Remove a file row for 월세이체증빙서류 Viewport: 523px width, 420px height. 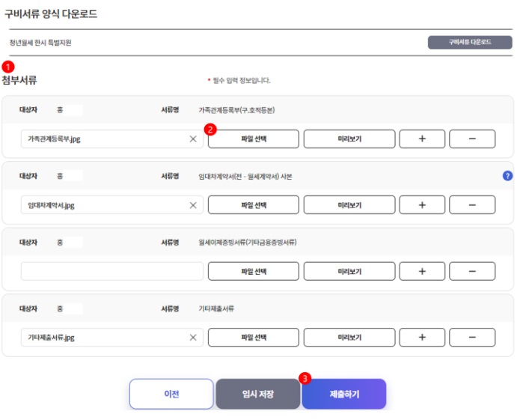pyautogui.click(x=472, y=271)
